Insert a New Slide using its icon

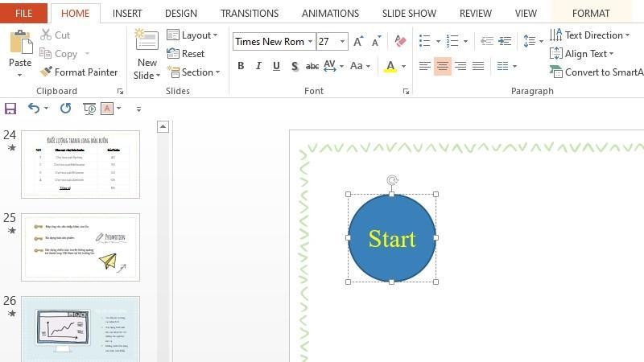pyautogui.click(x=147, y=41)
